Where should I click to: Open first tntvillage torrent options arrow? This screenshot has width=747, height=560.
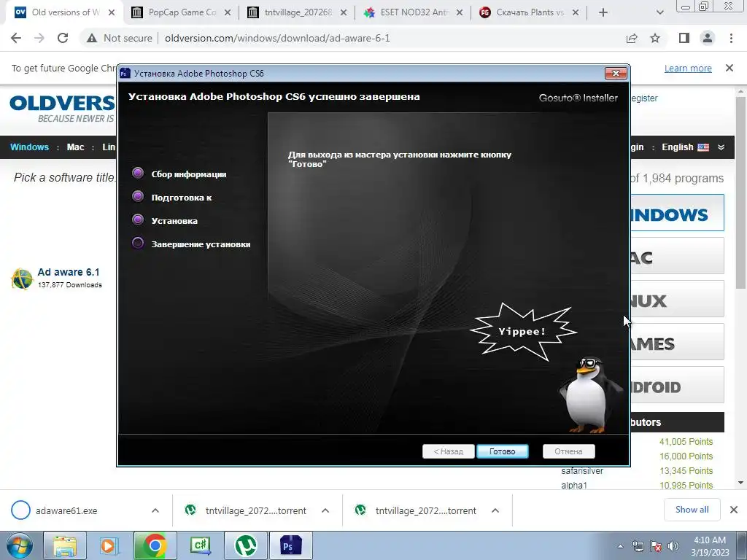point(325,510)
